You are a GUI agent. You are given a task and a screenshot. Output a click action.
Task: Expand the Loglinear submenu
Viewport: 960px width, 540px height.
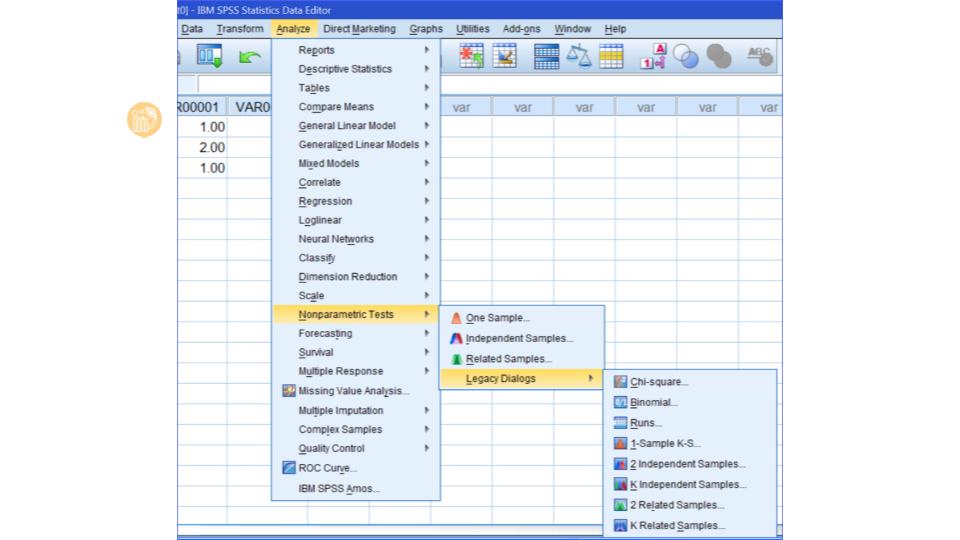(356, 220)
